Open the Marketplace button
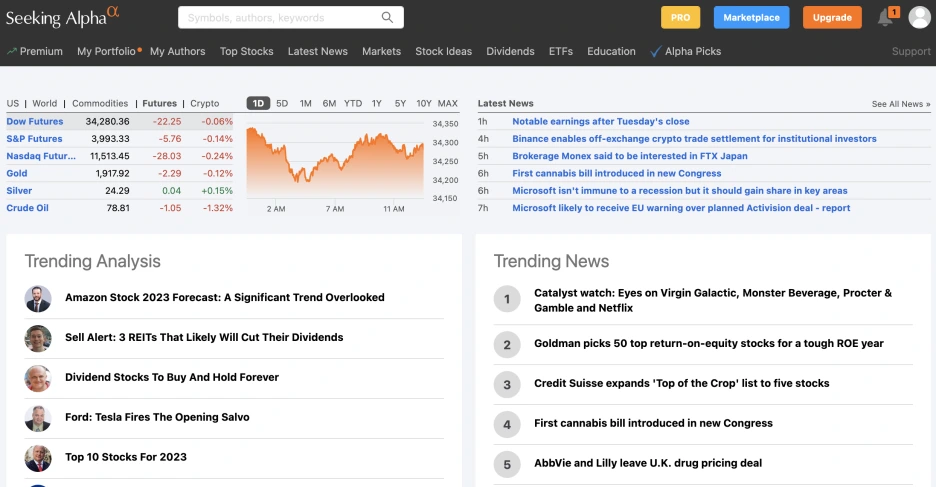Screen dimensions: 936x487 (x=751, y=17)
